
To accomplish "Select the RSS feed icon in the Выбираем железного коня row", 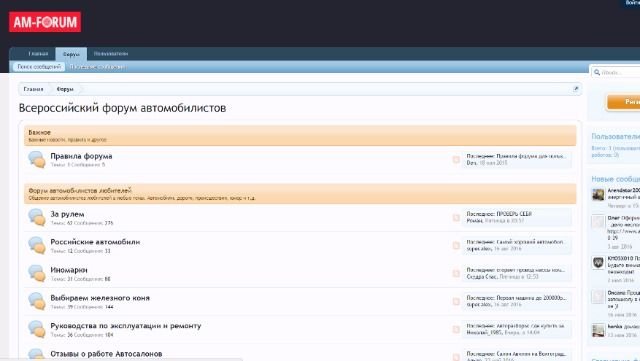I will (456, 301).
